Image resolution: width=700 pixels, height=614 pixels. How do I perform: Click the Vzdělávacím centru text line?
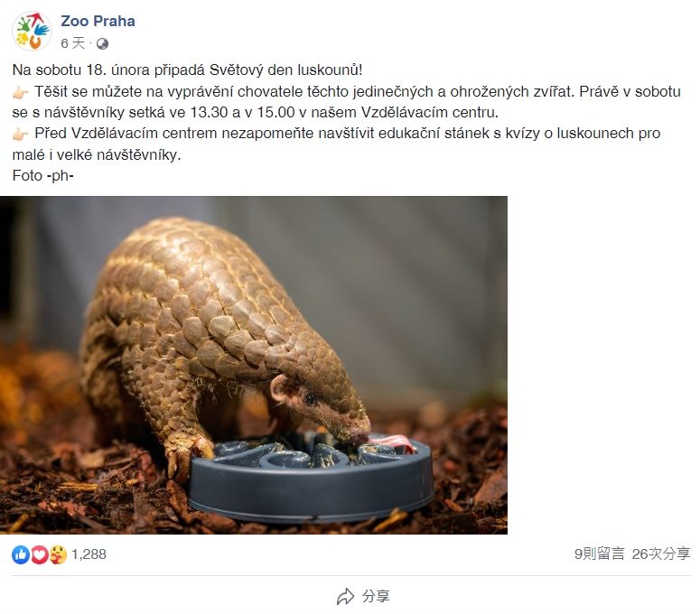(x=429, y=113)
